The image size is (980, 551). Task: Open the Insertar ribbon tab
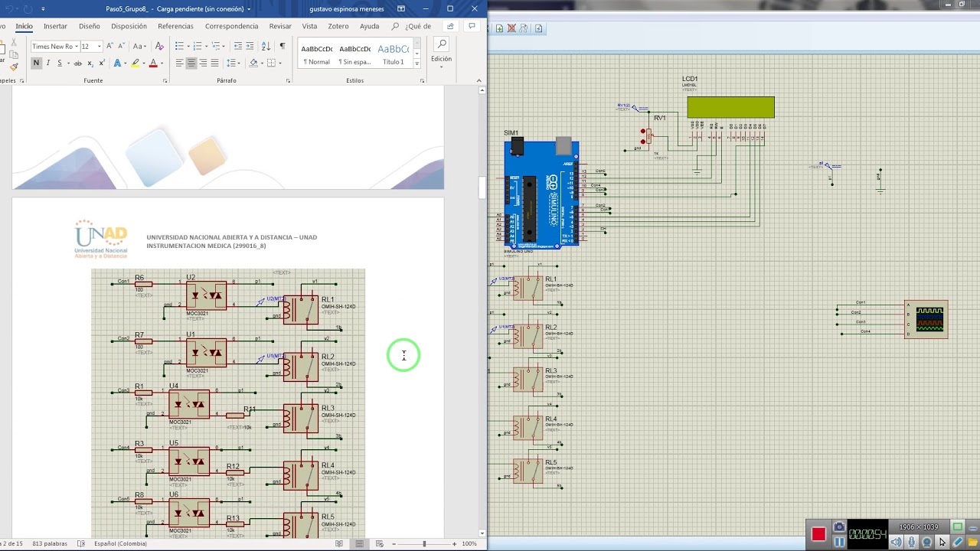tap(55, 26)
